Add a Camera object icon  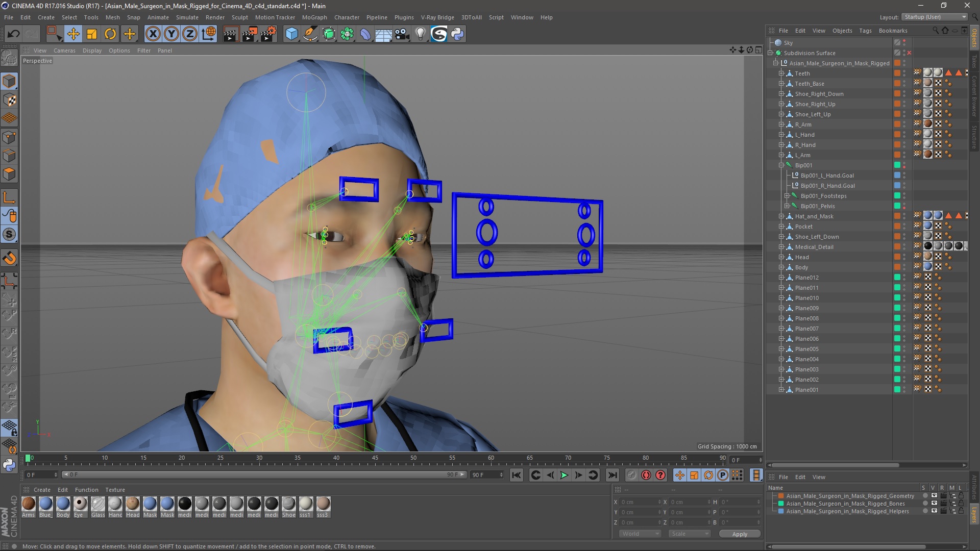(402, 34)
